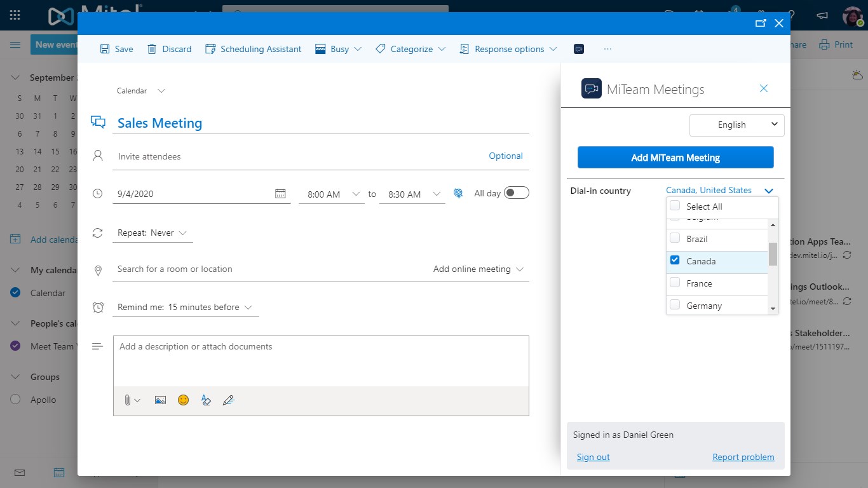Open the Calendar selection dropdown

(x=141, y=91)
